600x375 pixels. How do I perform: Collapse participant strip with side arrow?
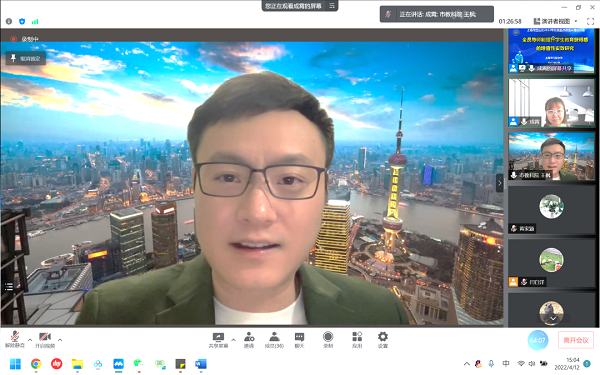tap(499, 183)
